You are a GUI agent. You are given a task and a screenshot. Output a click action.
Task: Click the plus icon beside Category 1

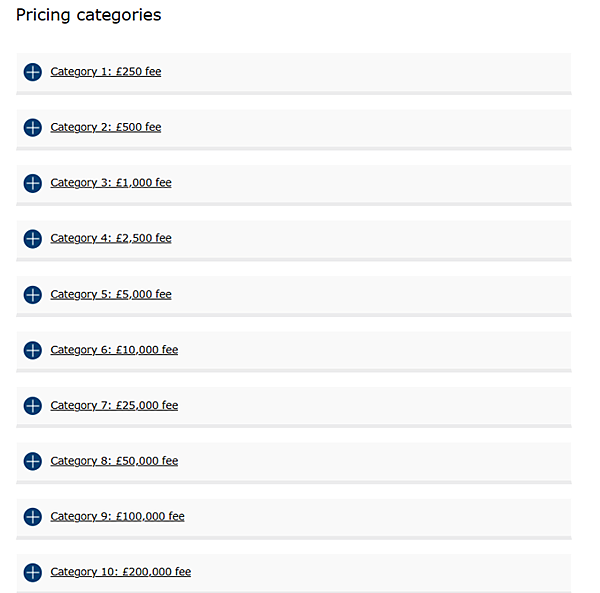33,72
